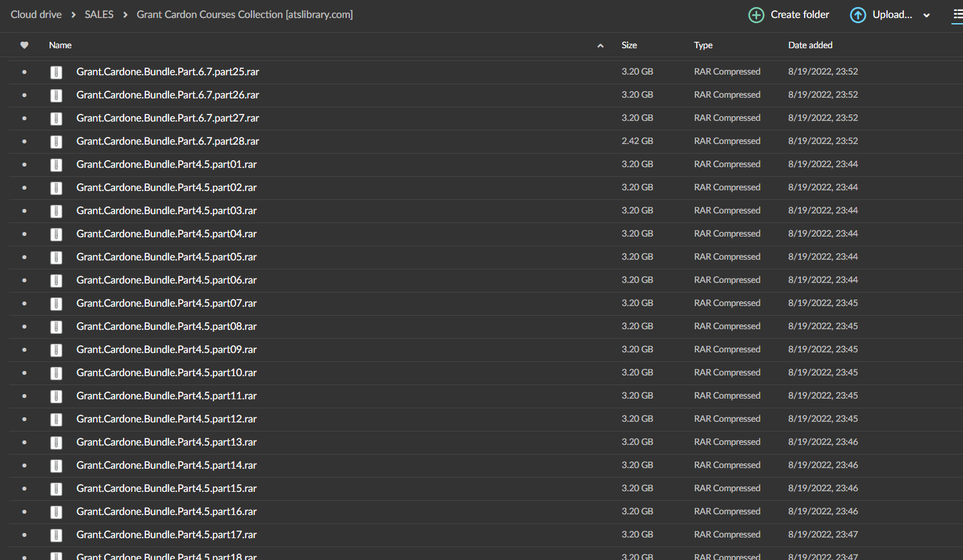Toggle the selection dot beside Grant.Cardone.Bundle.Part4.5.part05.rar
Screen dimensions: 963x560
coord(24,257)
